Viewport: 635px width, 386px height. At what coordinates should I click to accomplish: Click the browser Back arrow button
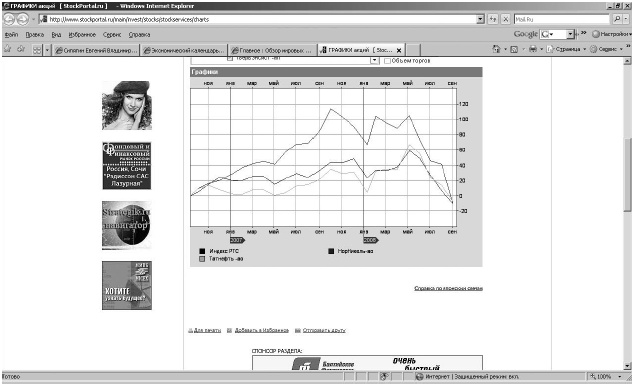pos(9,19)
